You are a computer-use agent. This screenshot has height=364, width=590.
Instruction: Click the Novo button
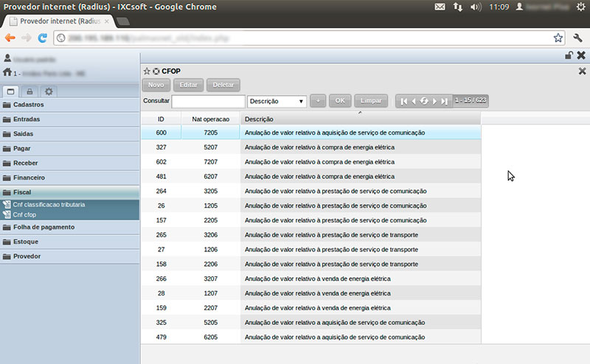coord(156,85)
